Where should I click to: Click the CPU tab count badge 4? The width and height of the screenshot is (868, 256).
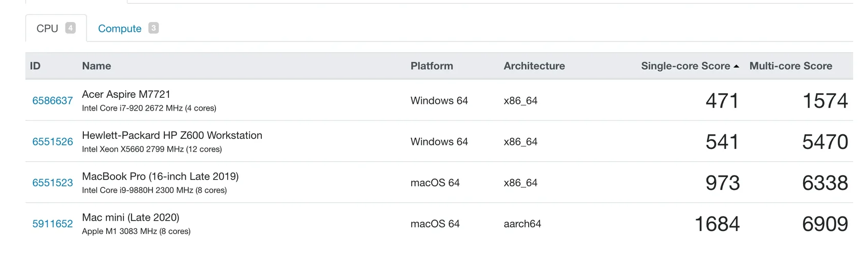pos(71,28)
